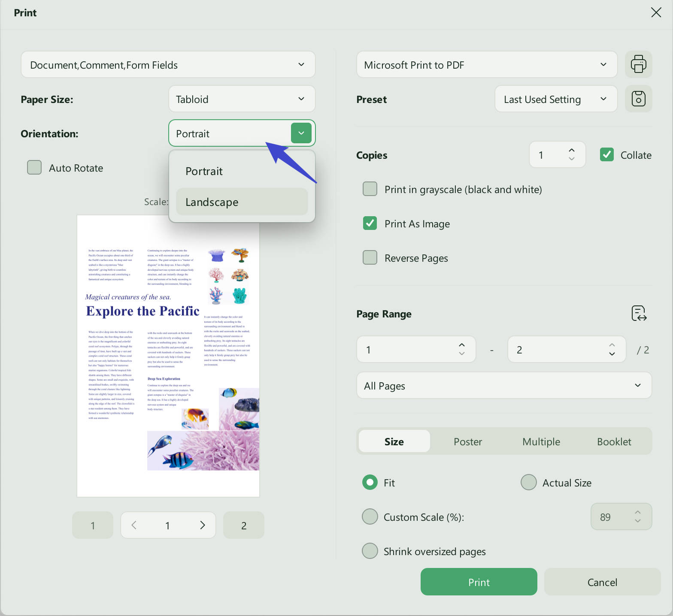
Task: Enable the Auto Rotate checkbox
Action: coord(34,167)
